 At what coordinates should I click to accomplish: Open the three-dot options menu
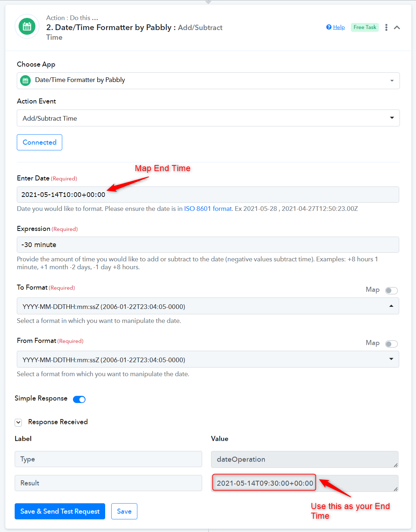[386, 28]
